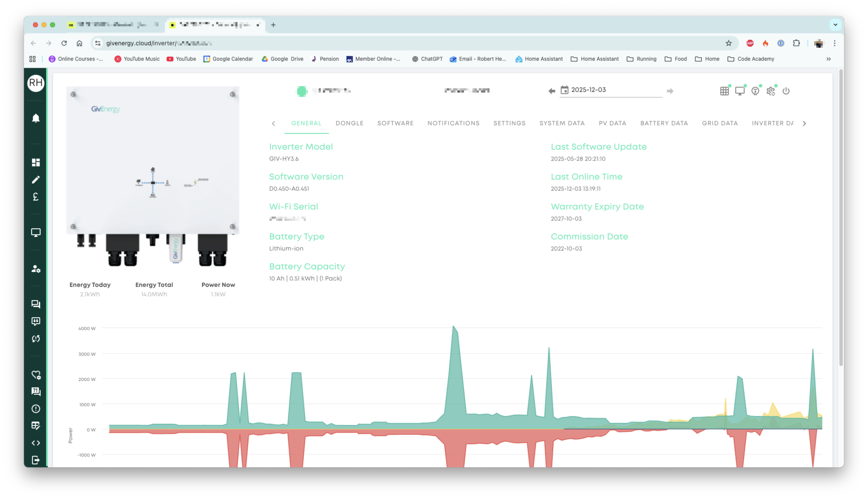Select the System Data tab
868x499 pixels.
pos(562,123)
